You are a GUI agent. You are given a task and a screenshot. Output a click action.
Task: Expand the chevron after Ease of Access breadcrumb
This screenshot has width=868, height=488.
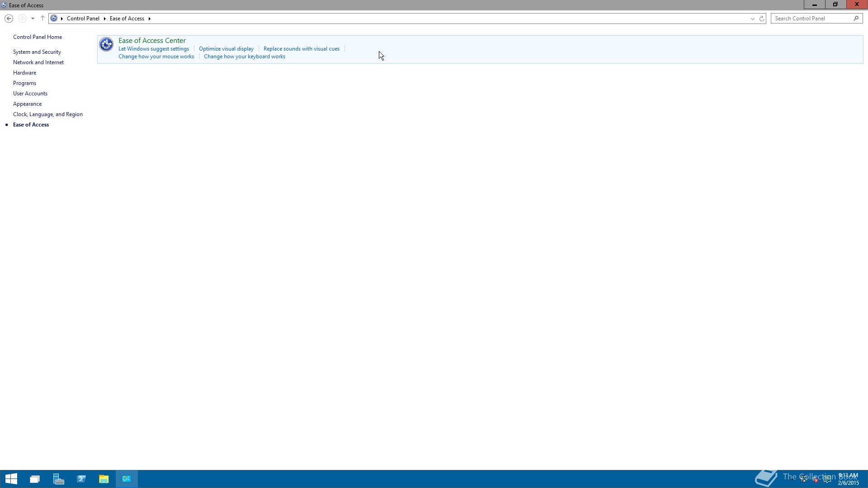[x=149, y=19]
